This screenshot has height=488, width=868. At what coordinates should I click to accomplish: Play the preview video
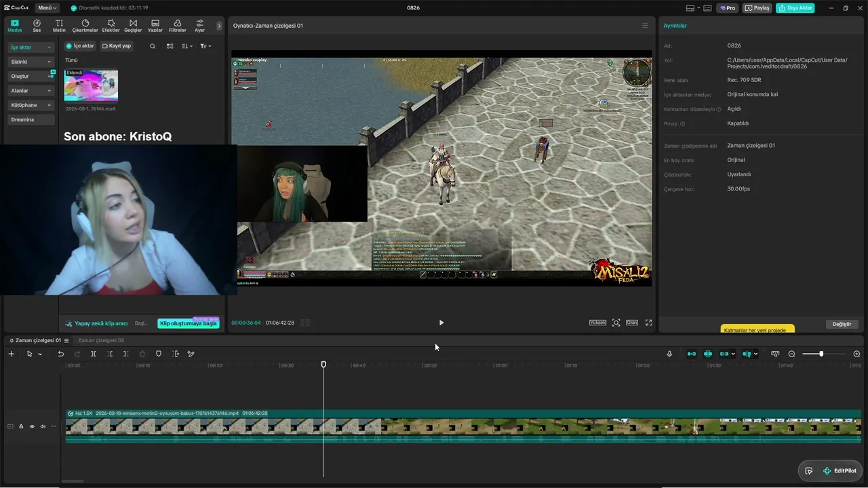tap(441, 323)
